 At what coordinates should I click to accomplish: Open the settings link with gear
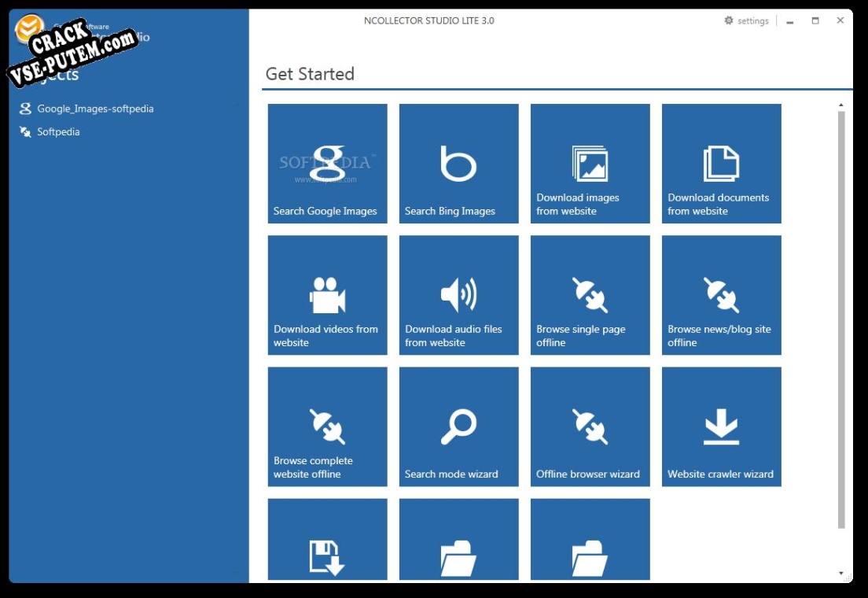(746, 20)
